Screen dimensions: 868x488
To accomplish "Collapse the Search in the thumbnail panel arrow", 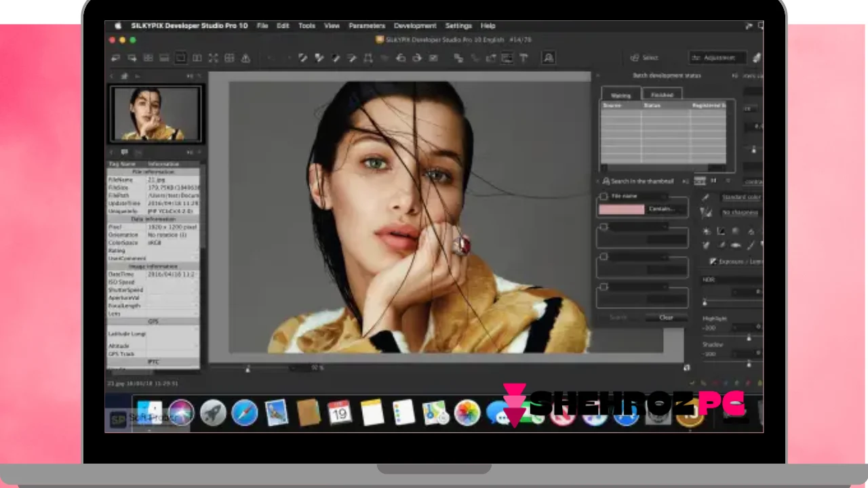I will tap(597, 181).
